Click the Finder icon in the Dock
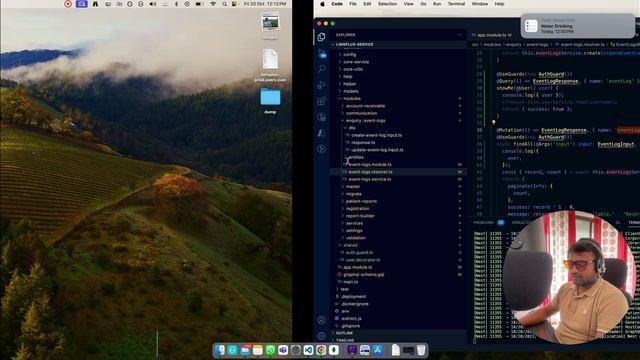 220,350
